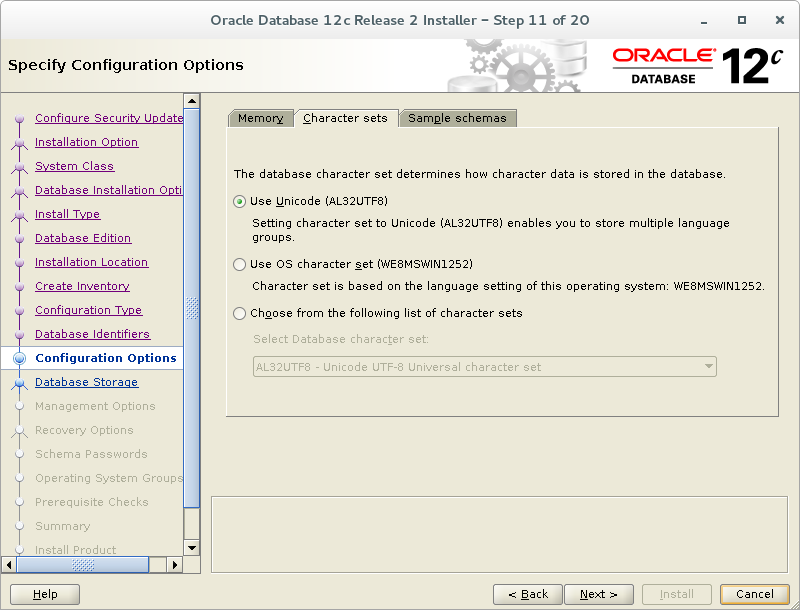Maximize the installer window
This screenshot has height=610, width=800.
coord(742,20)
